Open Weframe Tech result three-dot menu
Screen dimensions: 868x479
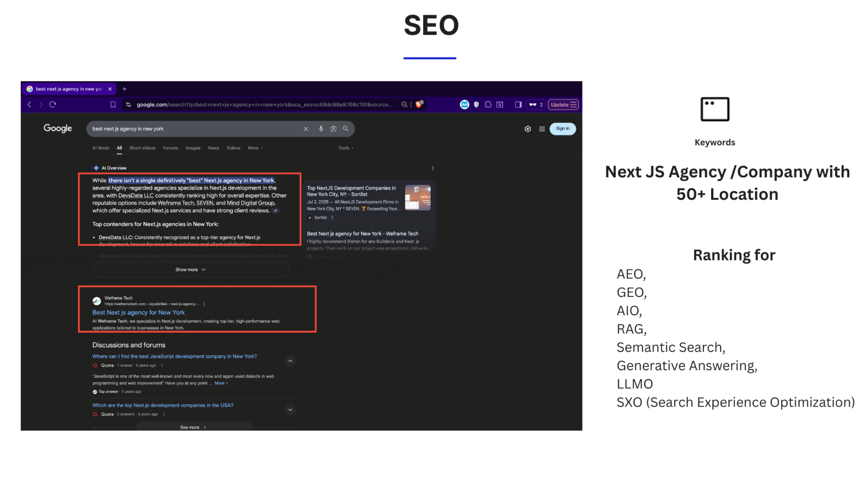[x=204, y=304]
